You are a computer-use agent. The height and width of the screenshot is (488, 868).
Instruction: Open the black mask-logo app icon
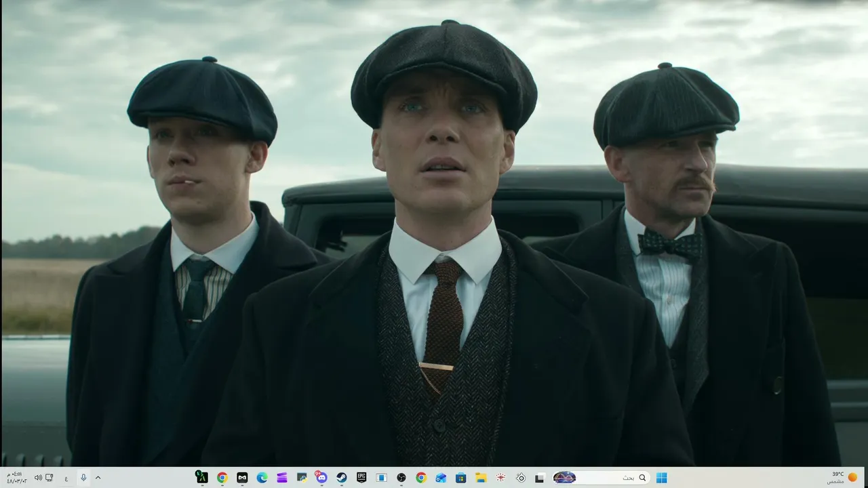point(242,478)
